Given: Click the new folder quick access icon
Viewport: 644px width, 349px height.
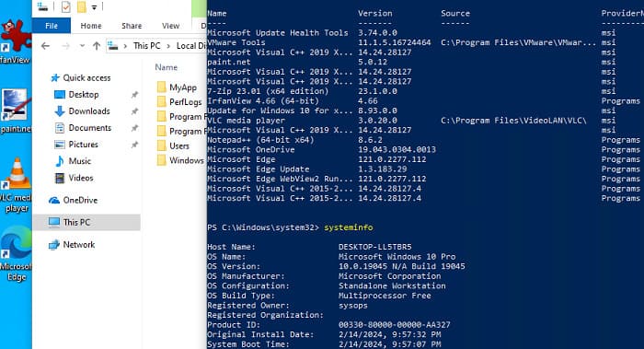Looking at the screenshot, I should 81,7.
